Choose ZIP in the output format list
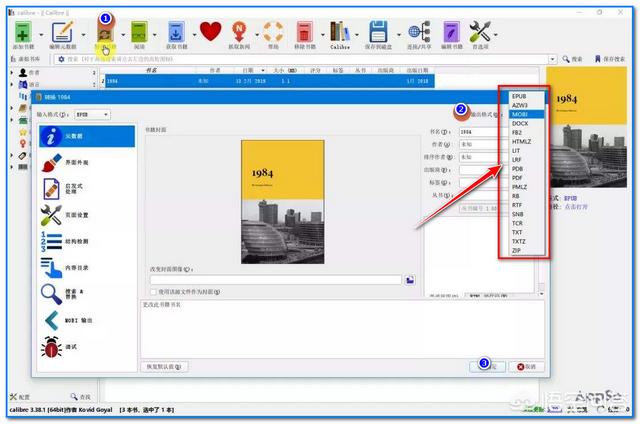 coord(527,251)
